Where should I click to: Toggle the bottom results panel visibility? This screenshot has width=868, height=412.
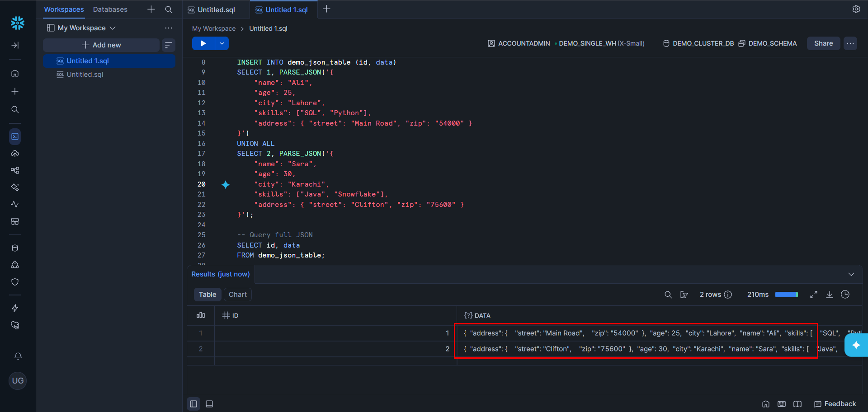(209, 404)
